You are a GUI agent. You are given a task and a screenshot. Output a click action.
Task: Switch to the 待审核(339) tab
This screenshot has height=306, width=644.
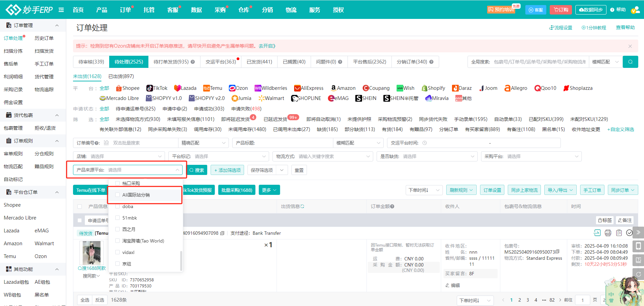tap(91, 62)
